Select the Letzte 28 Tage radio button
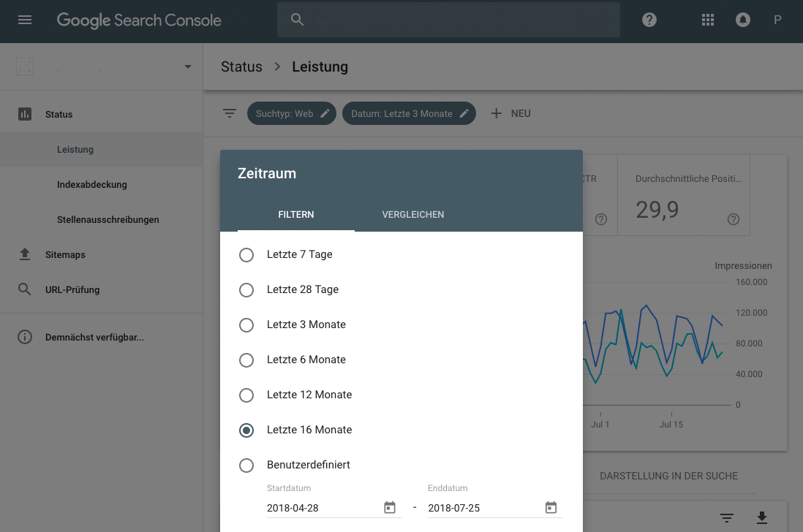Viewport: 803px width, 532px height. point(246,290)
